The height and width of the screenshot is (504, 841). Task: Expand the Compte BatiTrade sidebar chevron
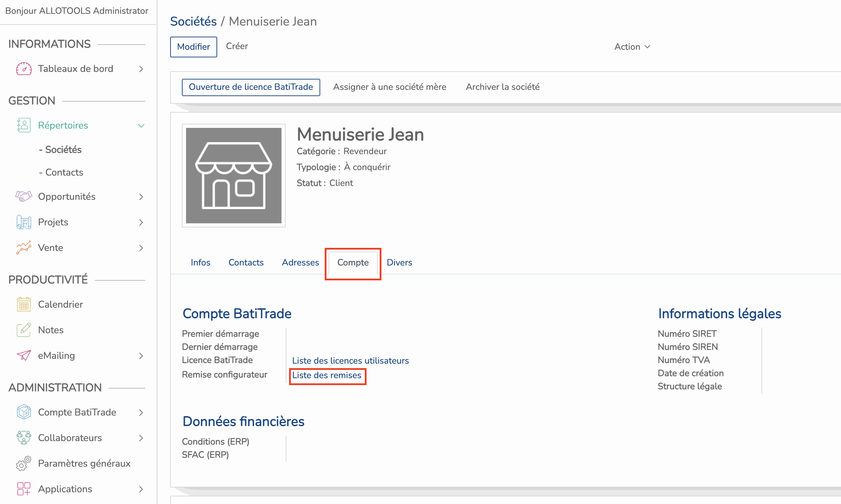[x=141, y=412]
